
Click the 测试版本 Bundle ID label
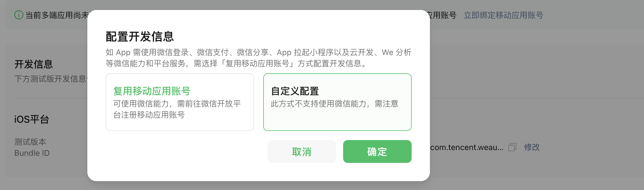(x=32, y=147)
